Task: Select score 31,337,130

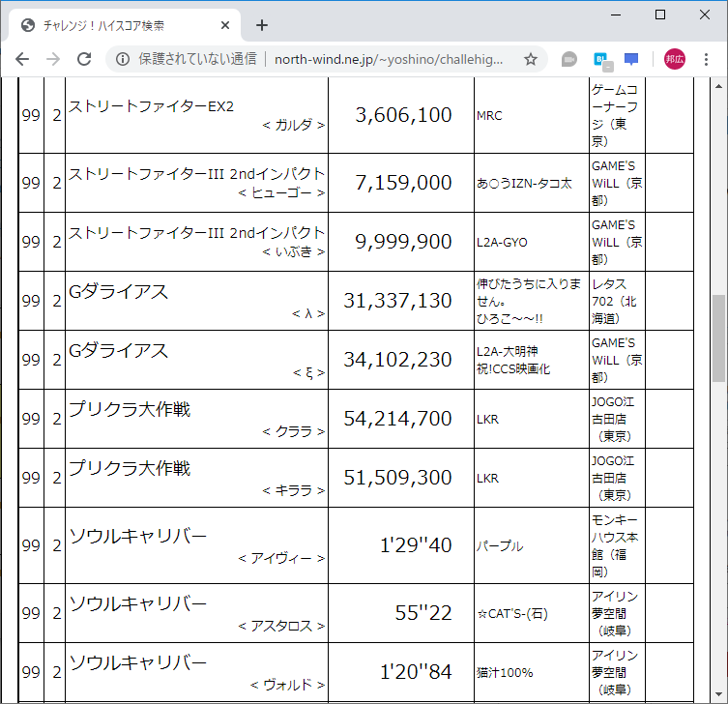Action: (397, 301)
